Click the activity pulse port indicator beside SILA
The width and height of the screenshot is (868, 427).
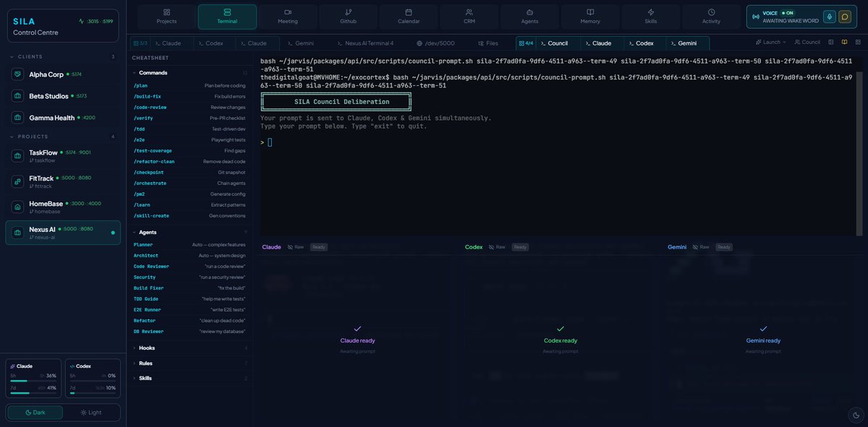coord(96,21)
